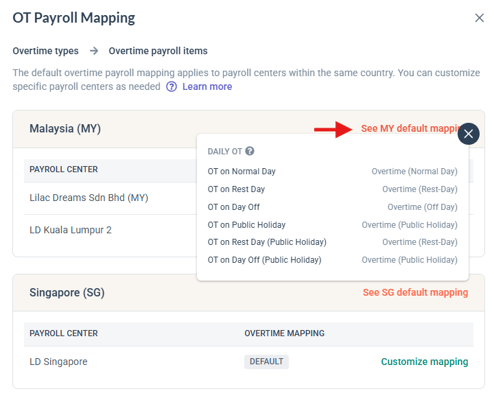Open the Learn more link
This screenshot has height=400, width=494.
pyautogui.click(x=207, y=87)
